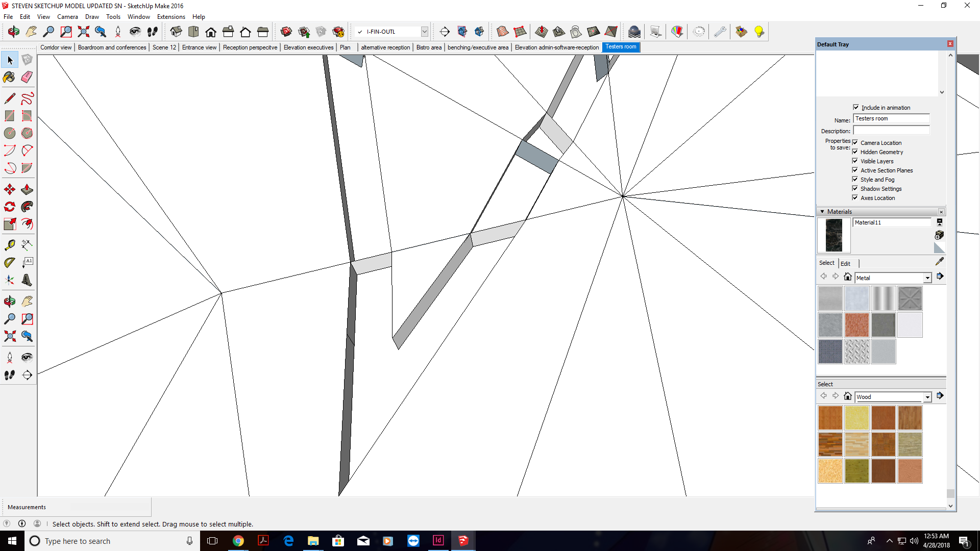Click the material eyedropper sample icon
This screenshot has width=980, height=551.
point(939,262)
